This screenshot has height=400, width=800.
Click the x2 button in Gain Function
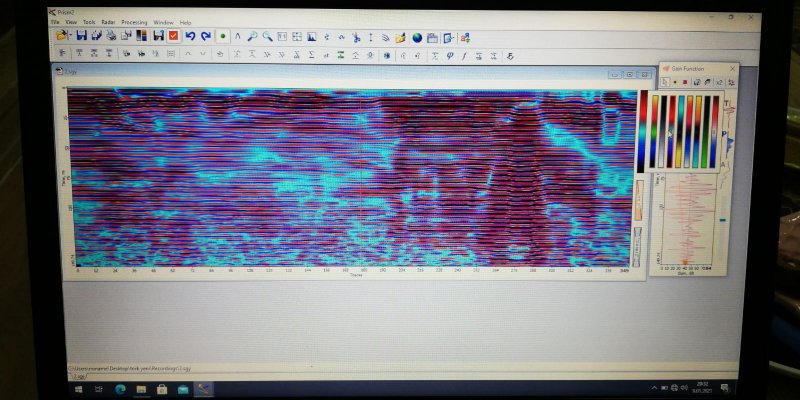point(719,82)
